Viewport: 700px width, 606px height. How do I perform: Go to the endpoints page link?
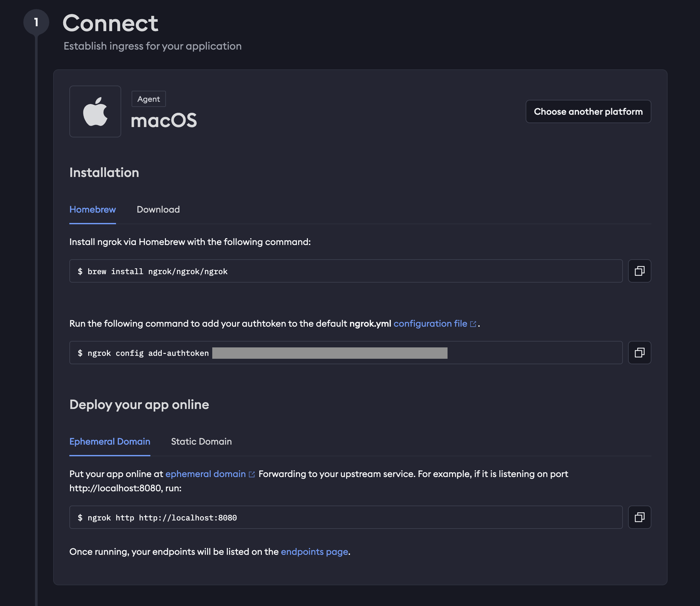click(x=314, y=552)
